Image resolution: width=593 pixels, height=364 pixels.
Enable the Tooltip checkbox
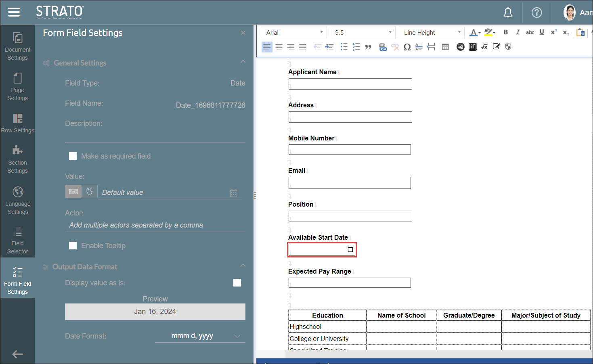(x=73, y=246)
